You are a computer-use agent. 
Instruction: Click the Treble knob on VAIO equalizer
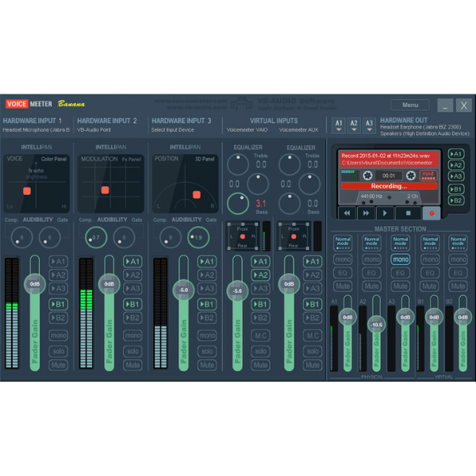238,164
